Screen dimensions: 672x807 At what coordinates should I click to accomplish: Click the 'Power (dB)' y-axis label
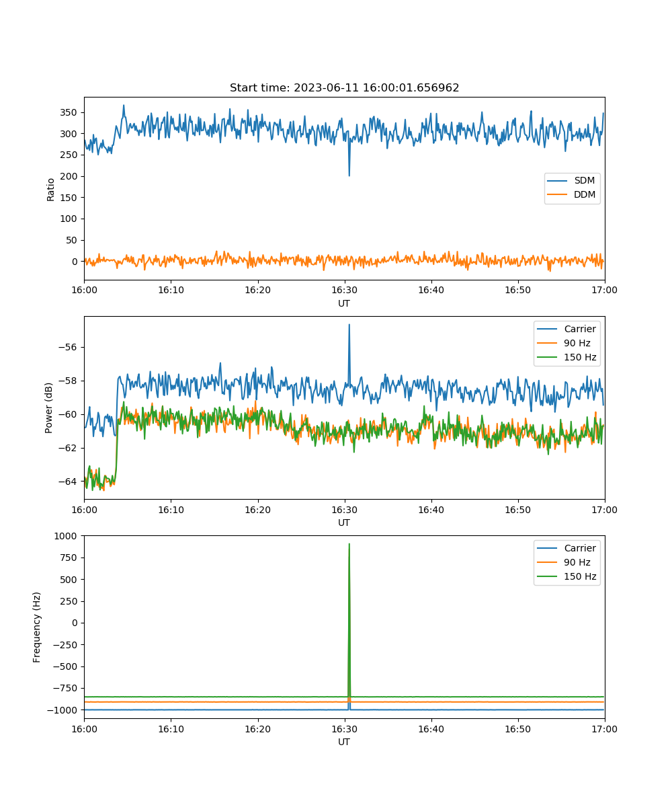coord(49,408)
